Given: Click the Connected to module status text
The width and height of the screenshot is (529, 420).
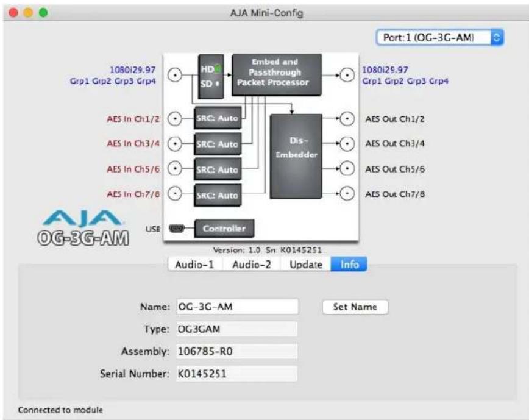Looking at the screenshot, I should pos(60,410).
